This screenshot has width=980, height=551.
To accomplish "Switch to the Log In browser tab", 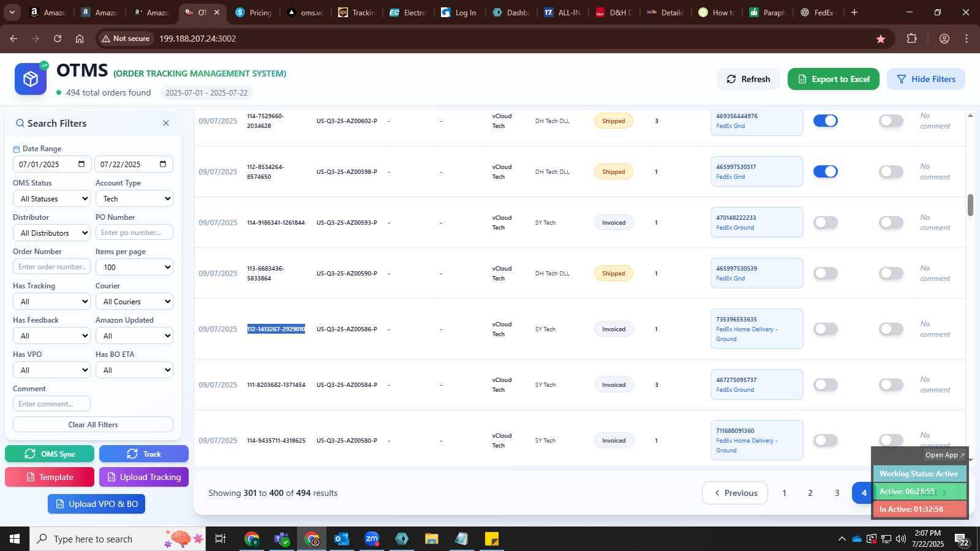I will click(459, 12).
